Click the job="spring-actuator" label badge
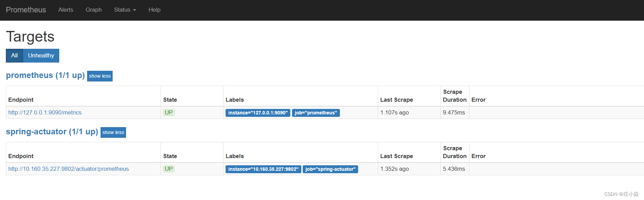644x200 pixels. [x=330, y=169]
